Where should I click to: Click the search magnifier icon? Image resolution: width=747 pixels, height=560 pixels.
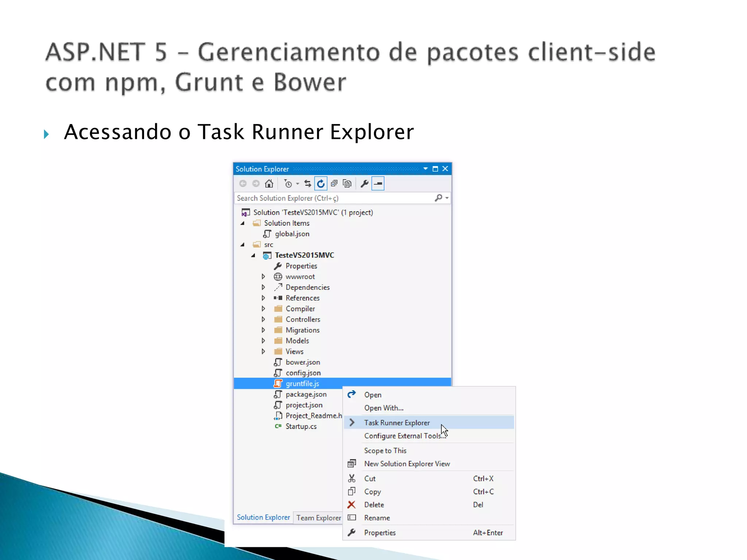438,198
